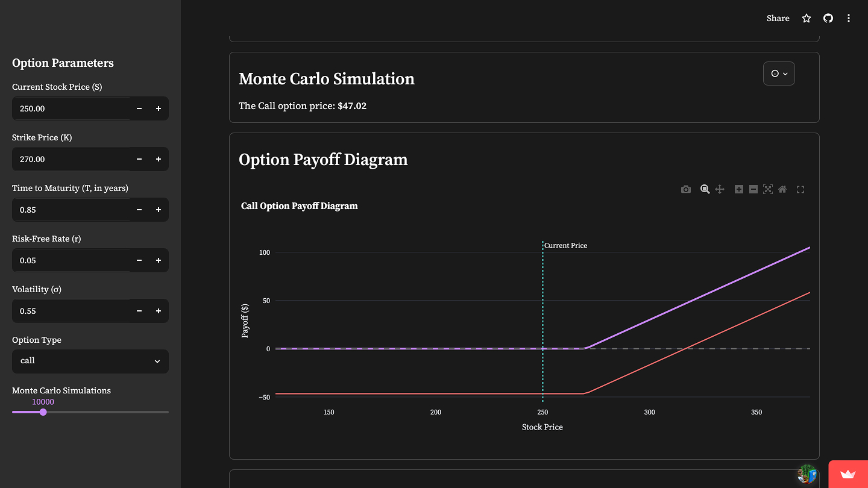Click the $47.02 call option price
The image size is (868, 488).
tap(352, 106)
